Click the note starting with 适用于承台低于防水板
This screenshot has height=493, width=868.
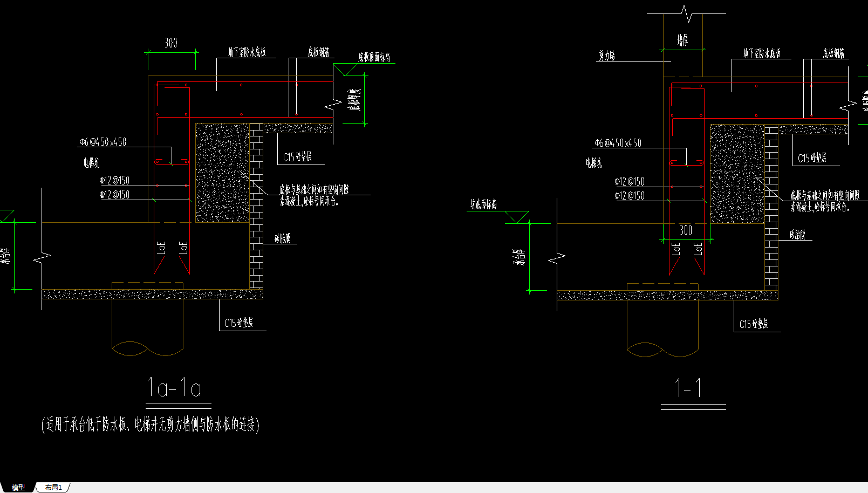click(x=151, y=424)
